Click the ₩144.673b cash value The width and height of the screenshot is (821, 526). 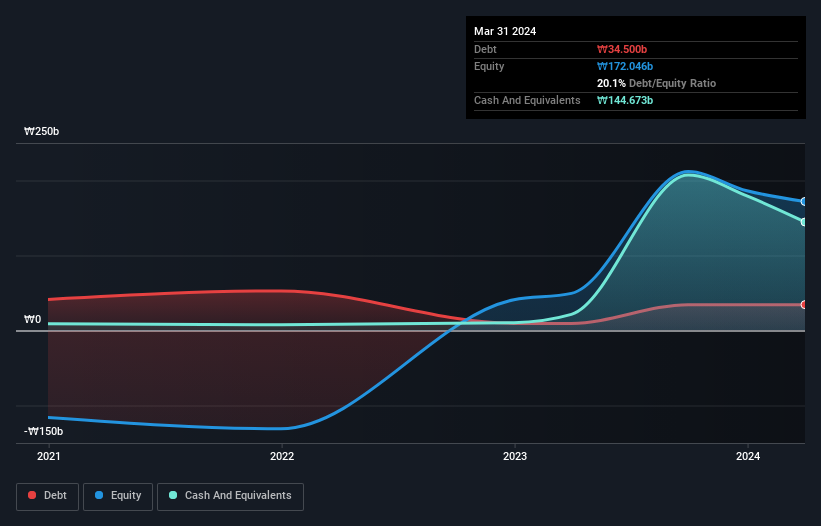(625, 100)
